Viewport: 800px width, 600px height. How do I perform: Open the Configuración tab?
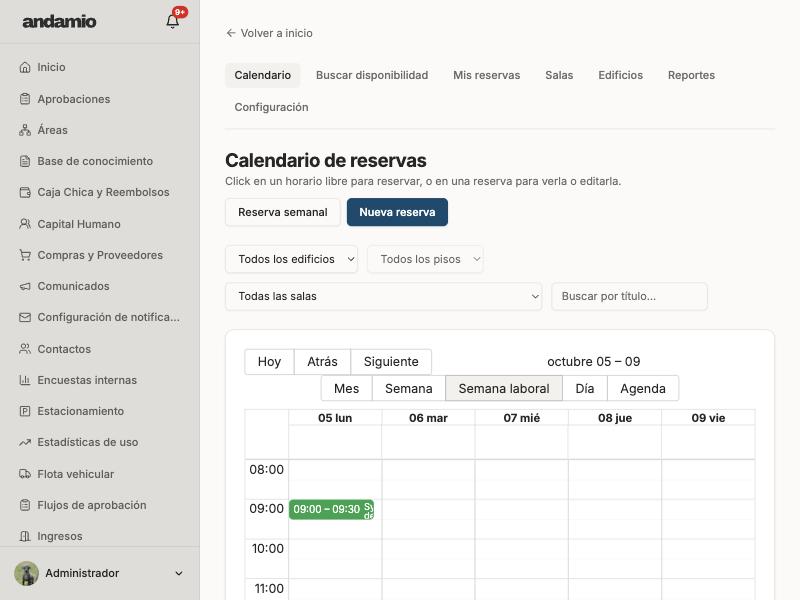[271, 107]
